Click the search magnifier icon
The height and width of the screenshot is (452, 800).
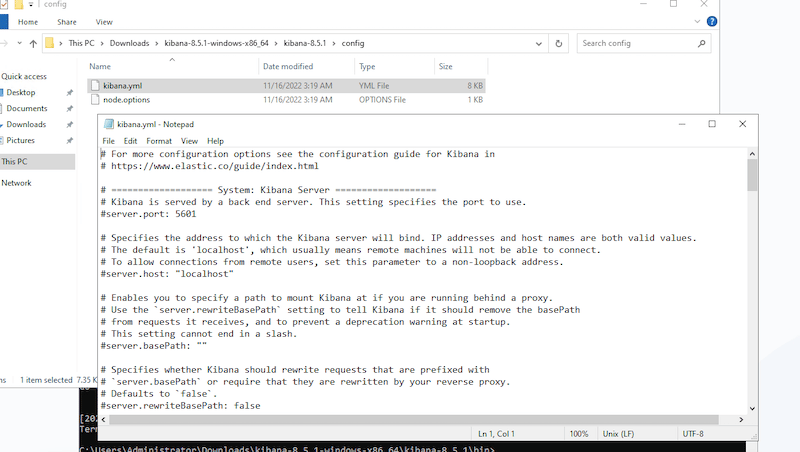(x=702, y=43)
